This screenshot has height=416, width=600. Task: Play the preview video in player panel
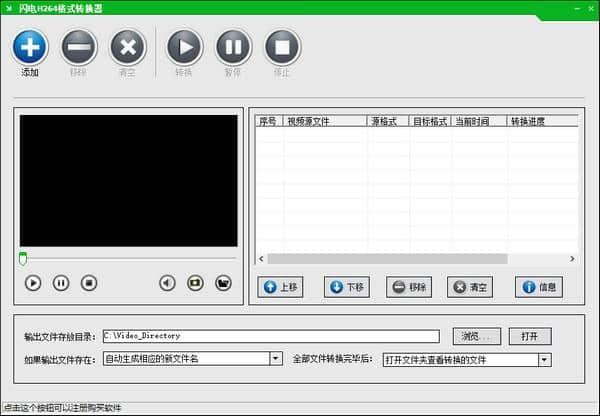coord(33,283)
